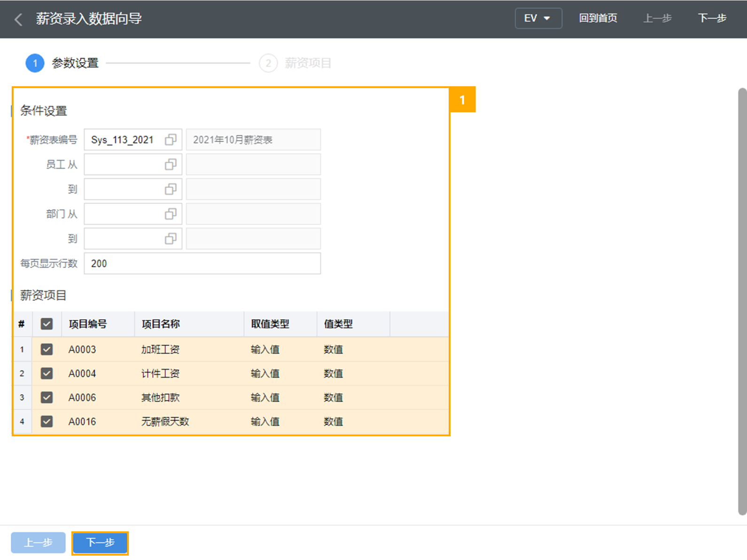Click 下一步 in the top bar
The height and width of the screenshot is (560, 747).
pos(712,18)
